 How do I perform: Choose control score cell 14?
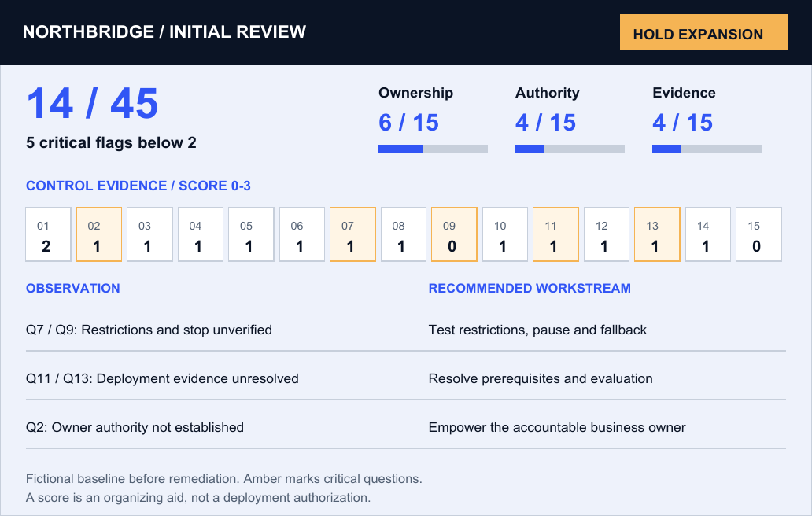pos(708,234)
